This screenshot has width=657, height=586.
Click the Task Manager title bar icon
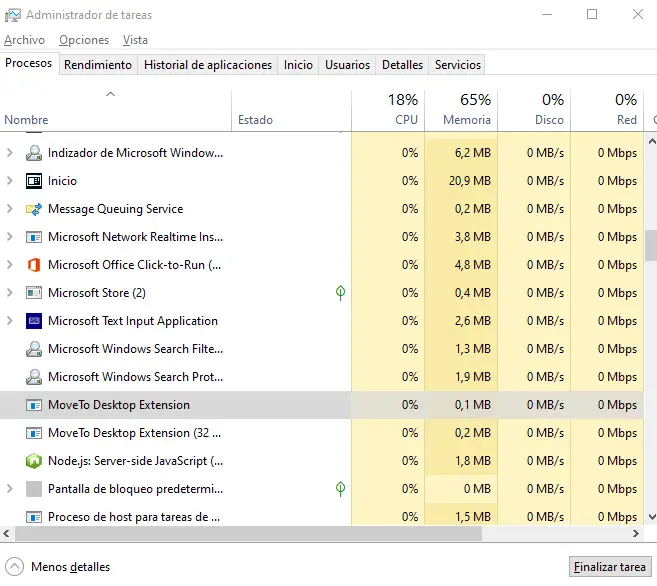coord(12,15)
